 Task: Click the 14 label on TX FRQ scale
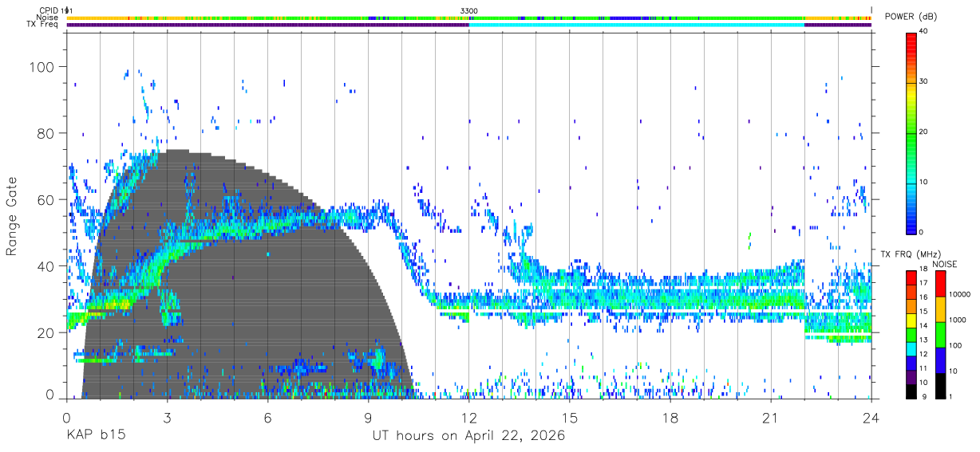923,326
